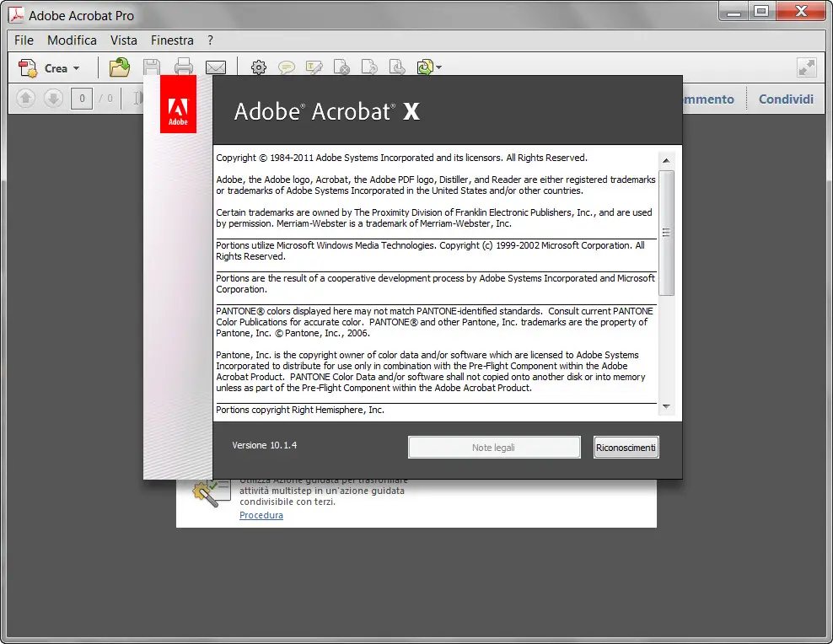Open the File menu
The width and height of the screenshot is (833, 644).
point(24,40)
